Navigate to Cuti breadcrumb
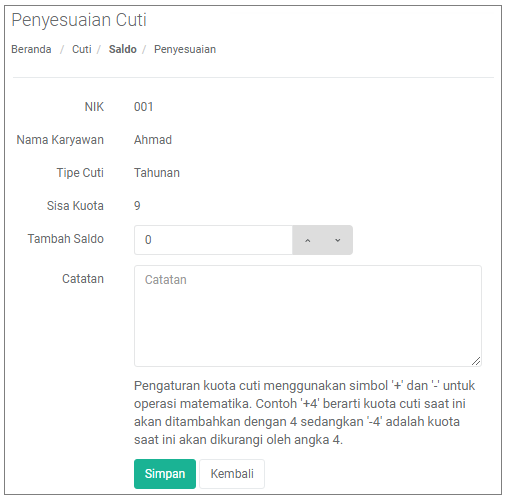 82,49
